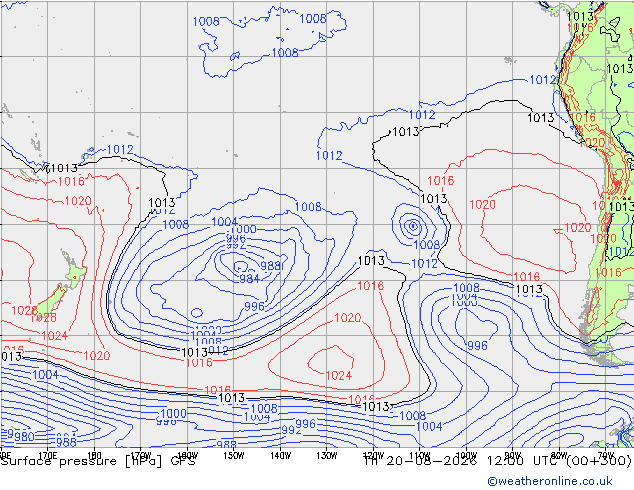Click the 1024 label inside the closed red high
Screen dimensions: 634x490
pyautogui.click(x=339, y=376)
